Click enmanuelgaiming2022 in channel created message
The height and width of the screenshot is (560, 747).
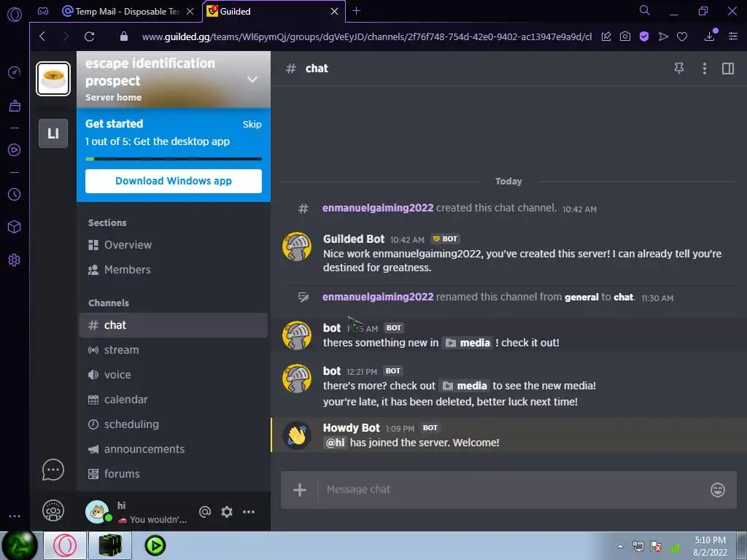click(x=378, y=208)
